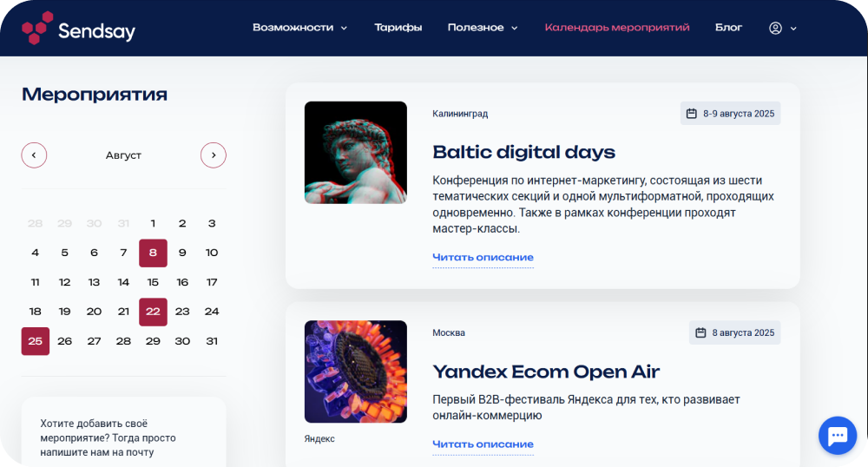868x467 pixels.
Task: Open the chat support bubble
Action: click(838, 436)
